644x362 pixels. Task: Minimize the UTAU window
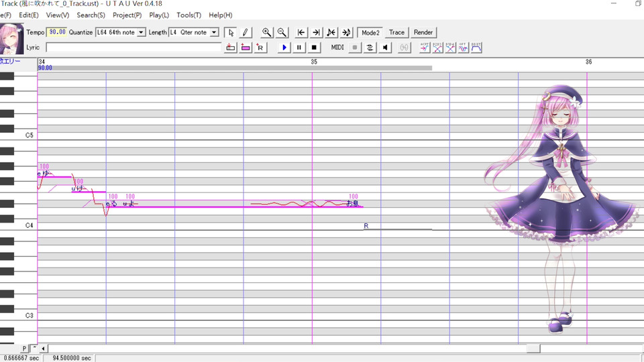point(614,3)
